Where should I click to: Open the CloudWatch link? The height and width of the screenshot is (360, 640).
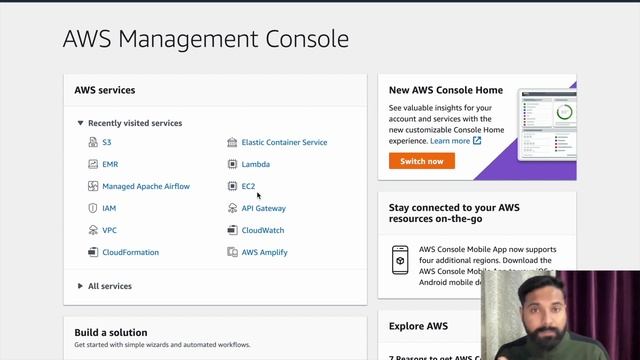pyautogui.click(x=263, y=230)
